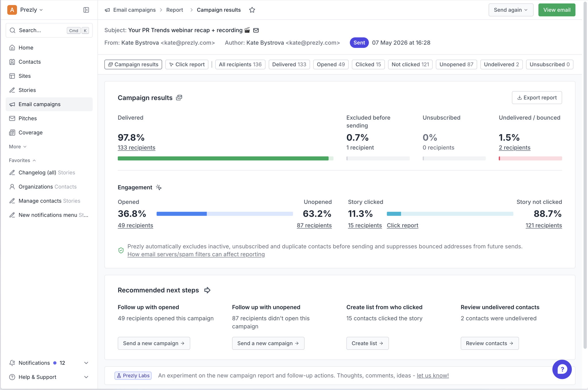Open the 133 recipients link
Screen dimensions: 588x390
[136, 148]
